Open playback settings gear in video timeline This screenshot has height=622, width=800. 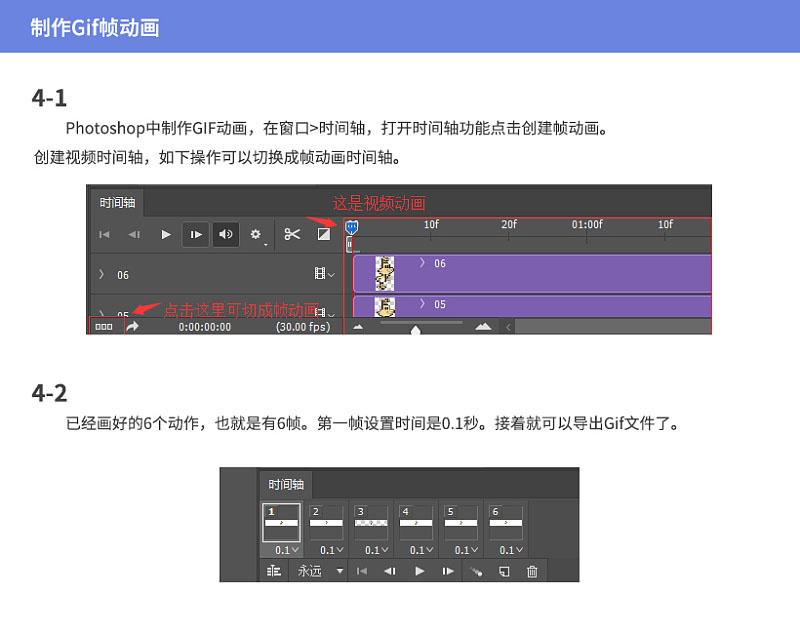[x=256, y=234]
